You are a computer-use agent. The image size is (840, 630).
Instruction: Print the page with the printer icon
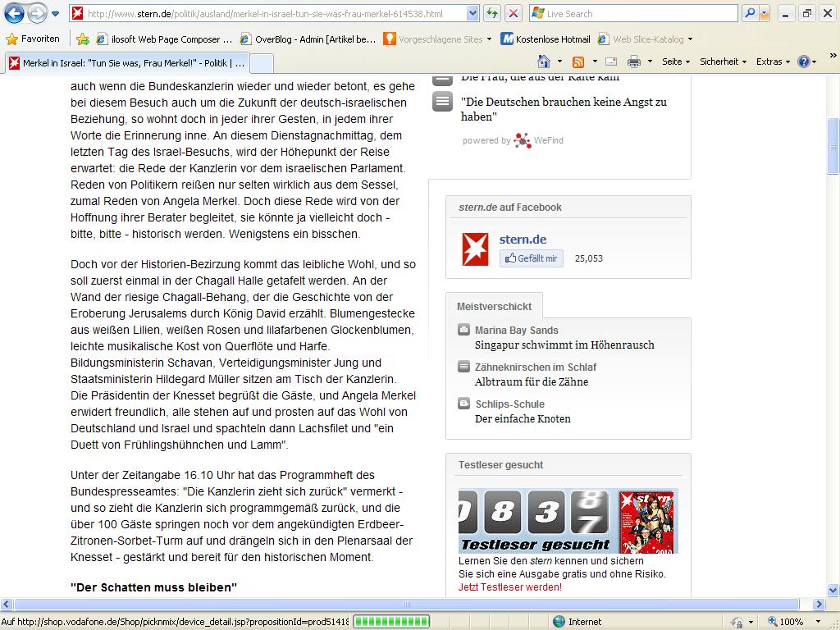pos(634,62)
